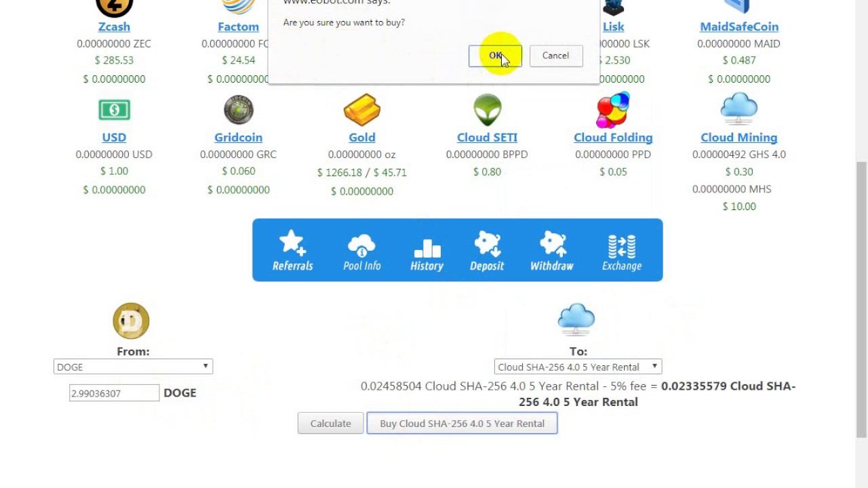Open Withdraw from the blue menu

pos(551,251)
